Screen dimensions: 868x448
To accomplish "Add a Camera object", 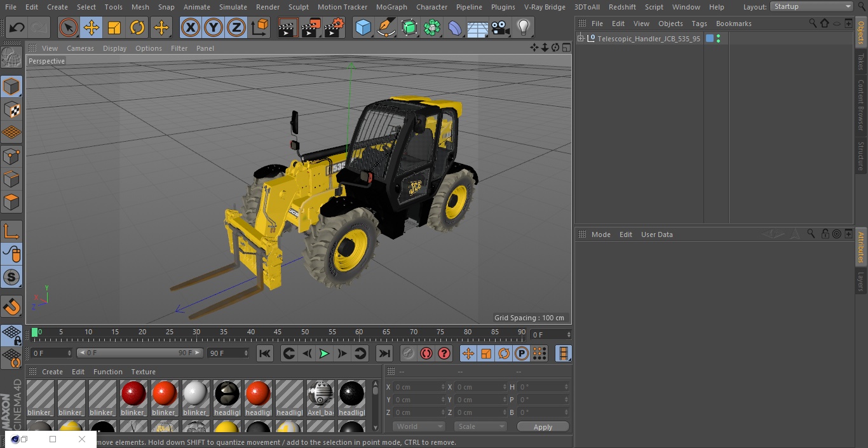I will 501,27.
